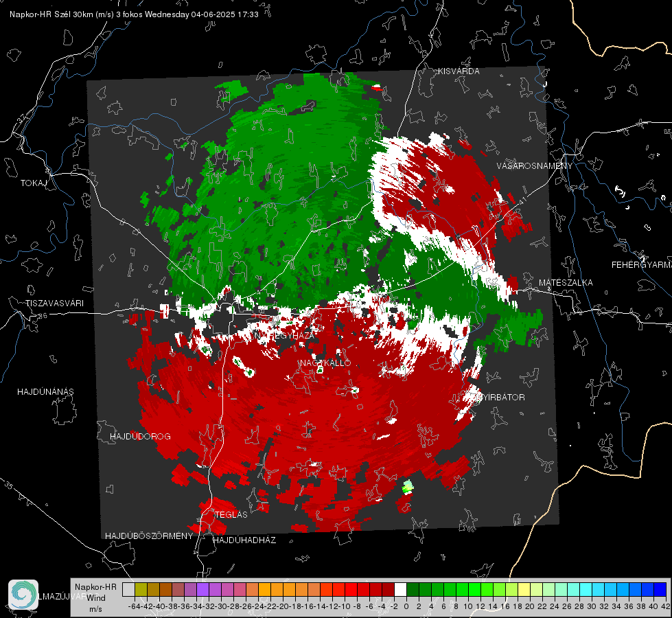This screenshot has height=618, width=672.
Task: Select the light gray swatch at the legend's left end
Action: tap(128, 590)
